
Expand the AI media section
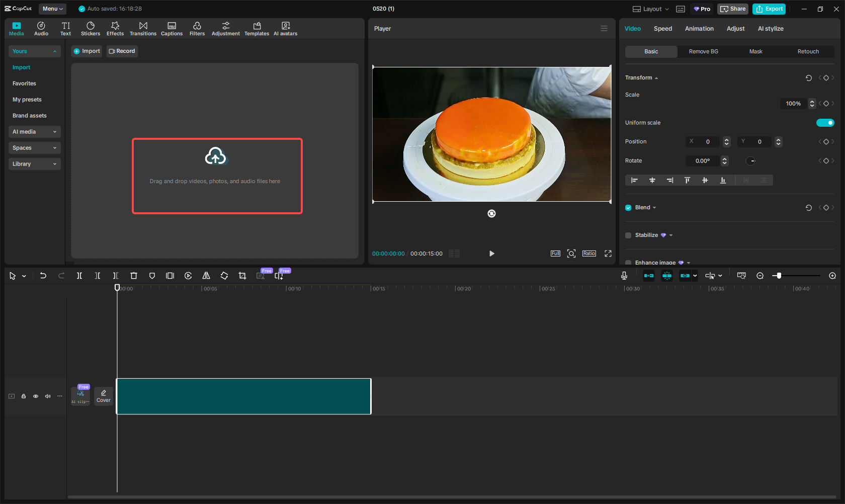(34, 132)
